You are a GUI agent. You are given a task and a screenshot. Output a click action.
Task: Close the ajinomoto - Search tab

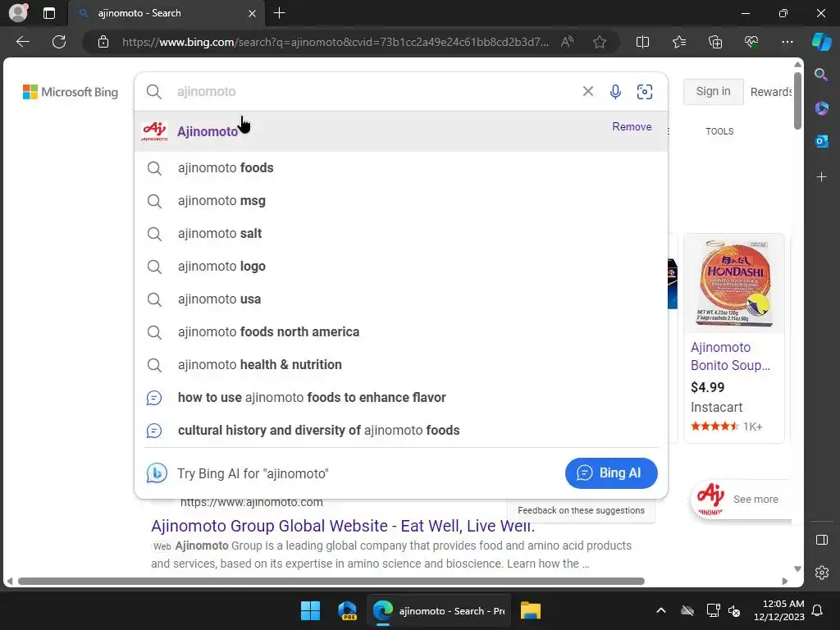click(252, 13)
